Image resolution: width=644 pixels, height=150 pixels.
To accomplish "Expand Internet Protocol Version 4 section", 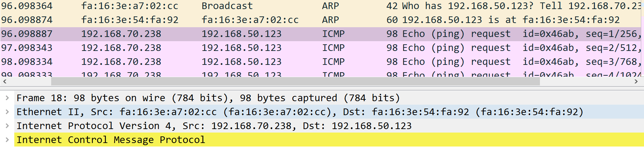I will click(x=7, y=126).
